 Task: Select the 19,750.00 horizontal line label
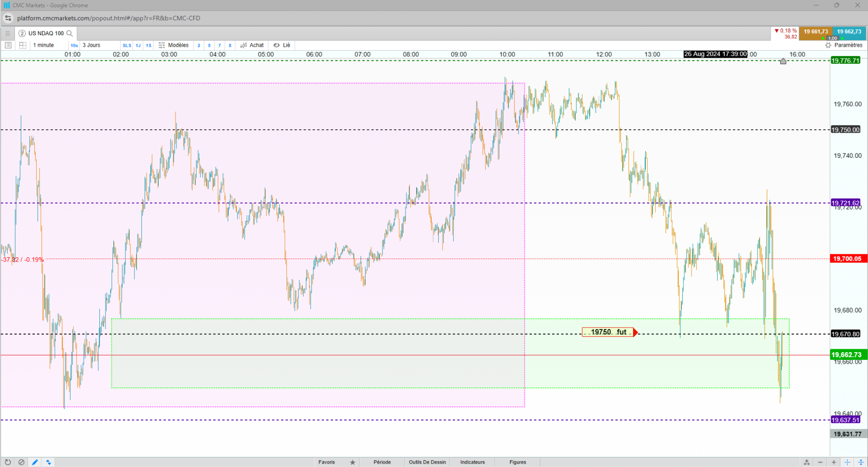point(845,130)
